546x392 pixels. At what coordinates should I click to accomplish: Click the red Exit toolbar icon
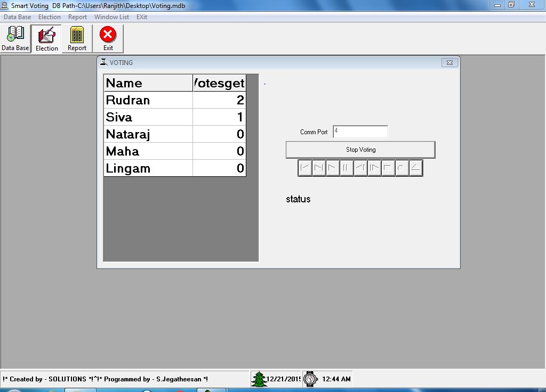click(108, 38)
